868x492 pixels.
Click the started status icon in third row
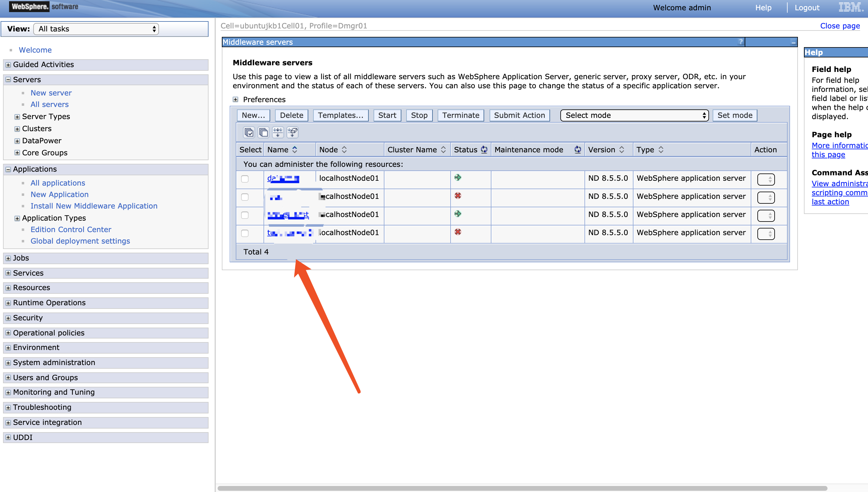tap(458, 214)
